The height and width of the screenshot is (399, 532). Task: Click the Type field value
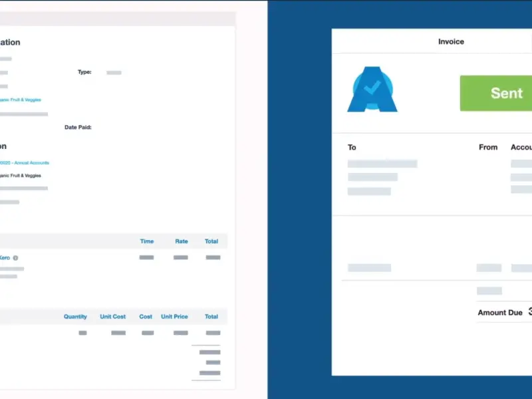(114, 72)
